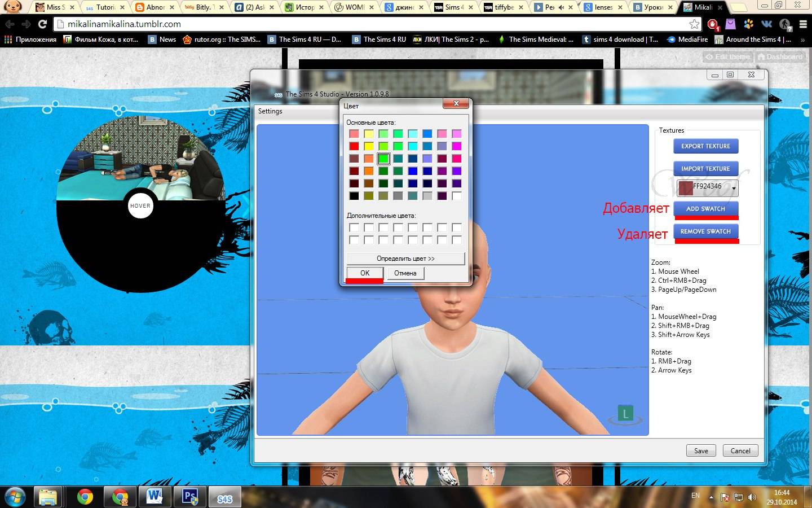The height and width of the screenshot is (508, 812).
Task: Open Photoshop from the Windows taskbar
Action: point(190,497)
